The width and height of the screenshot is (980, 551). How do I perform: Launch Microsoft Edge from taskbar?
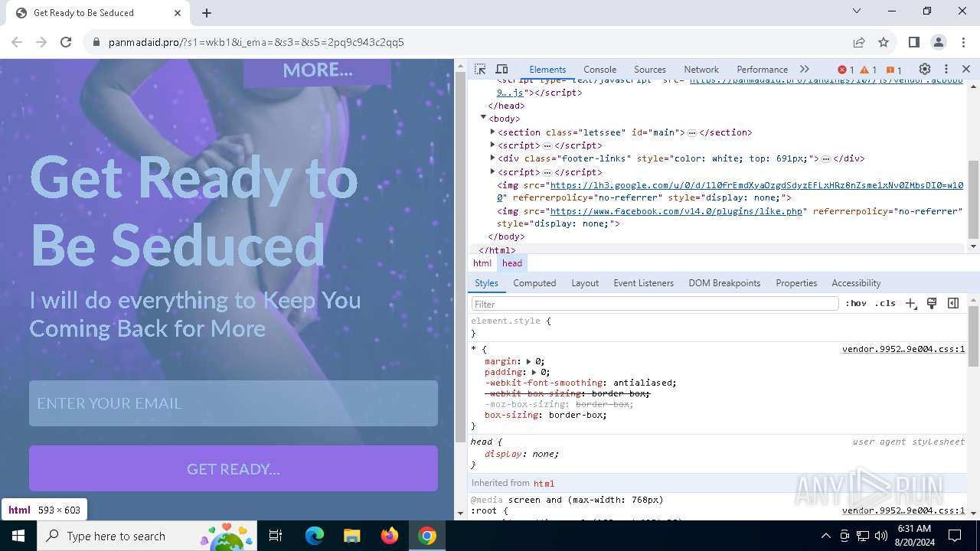click(315, 536)
